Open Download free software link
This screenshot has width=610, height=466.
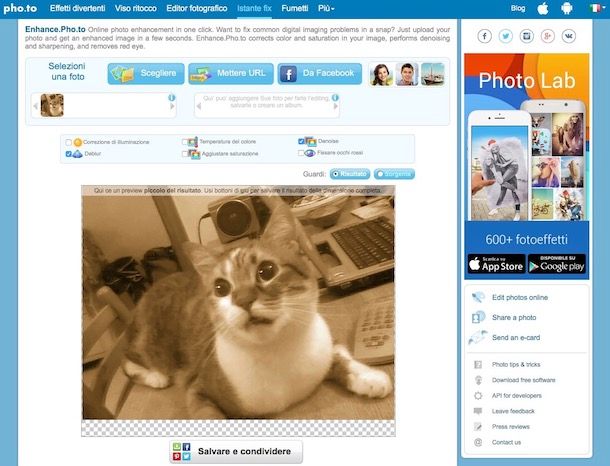pyautogui.click(x=524, y=380)
